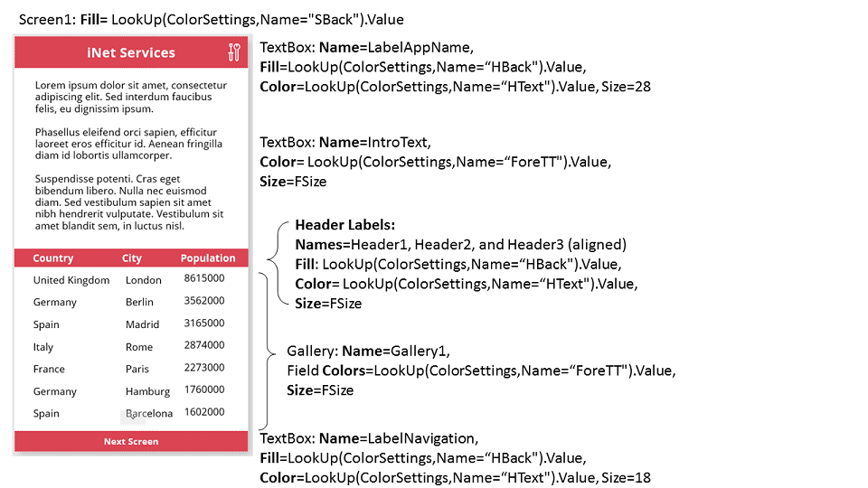
Task: Select the Berlin city entry
Action: pos(140,303)
